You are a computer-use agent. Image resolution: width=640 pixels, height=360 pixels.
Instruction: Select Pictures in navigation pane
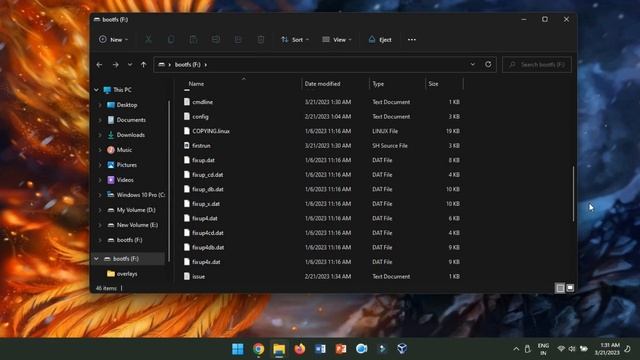127,165
